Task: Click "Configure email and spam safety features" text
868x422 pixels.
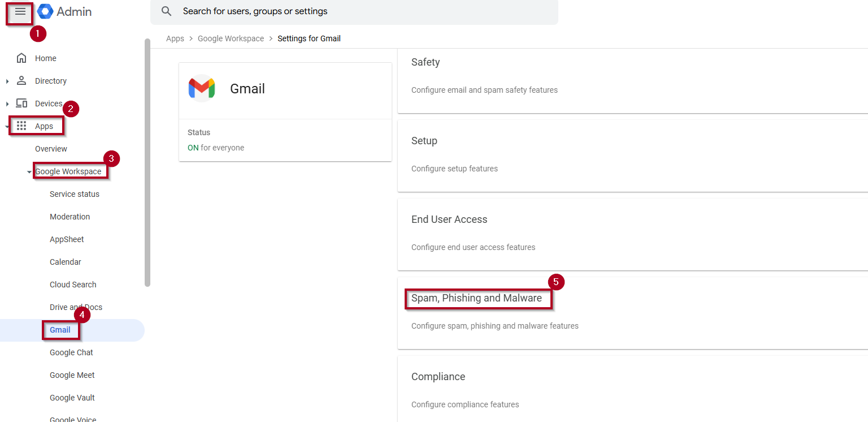Action: 484,90
